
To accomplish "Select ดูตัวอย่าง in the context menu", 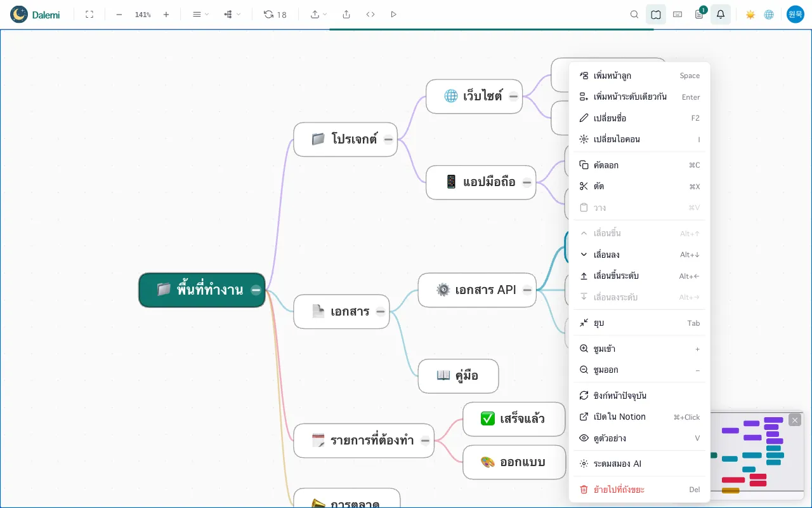I will coord(639,438).
